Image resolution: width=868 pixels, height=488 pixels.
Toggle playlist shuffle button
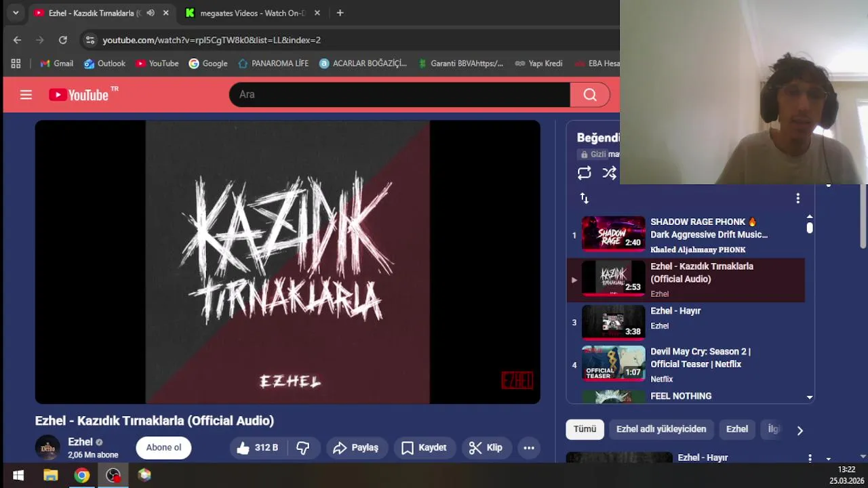(610, 174)
